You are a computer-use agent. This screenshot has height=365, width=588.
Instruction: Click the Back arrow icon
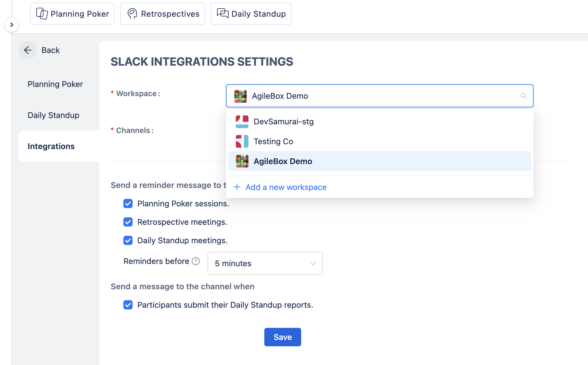click(x=28, y=50)
